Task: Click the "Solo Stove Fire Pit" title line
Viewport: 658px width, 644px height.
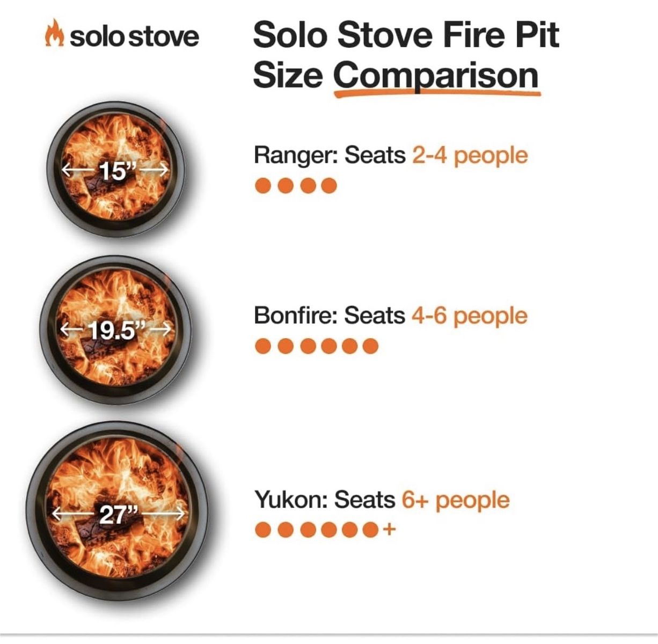Action: pos(406,34)
